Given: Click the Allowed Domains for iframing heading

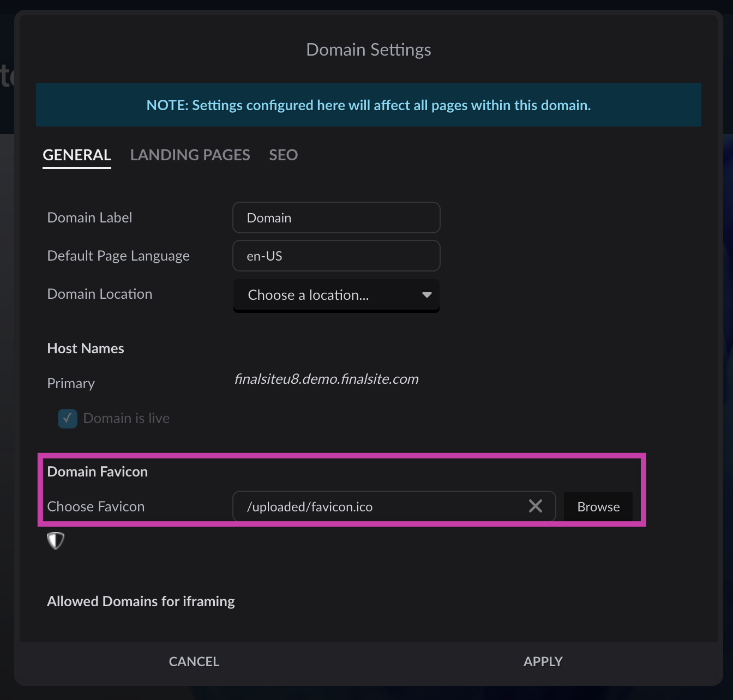Looking at the screenshot, I should [141, 601].
